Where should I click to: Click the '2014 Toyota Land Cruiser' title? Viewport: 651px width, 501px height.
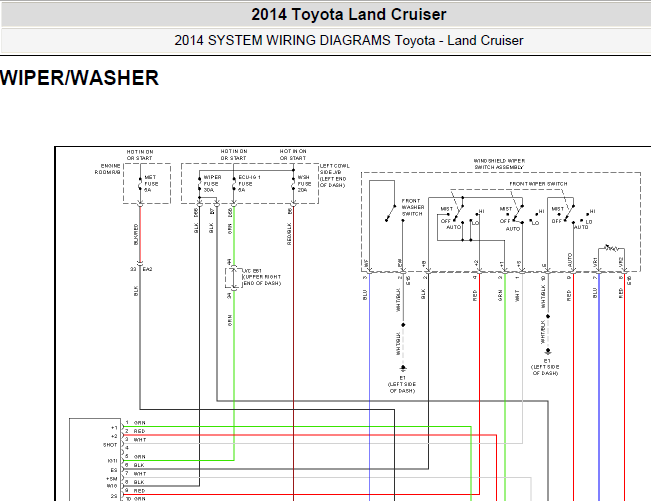pos(348,15)
